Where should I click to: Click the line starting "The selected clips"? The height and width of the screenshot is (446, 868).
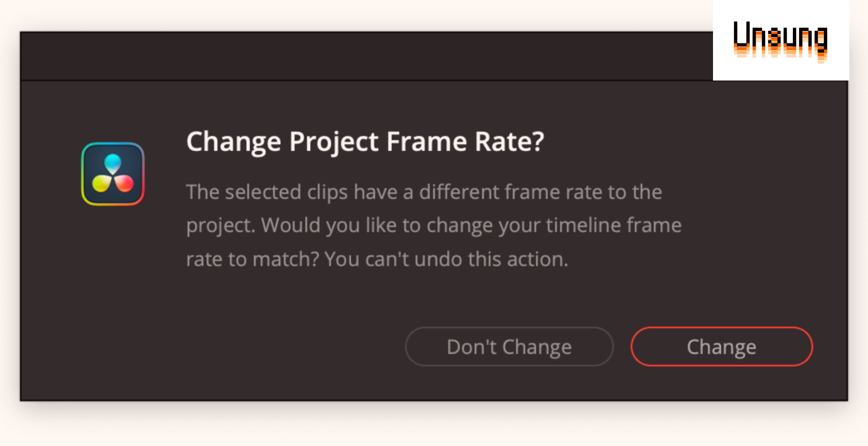point(423,192)
